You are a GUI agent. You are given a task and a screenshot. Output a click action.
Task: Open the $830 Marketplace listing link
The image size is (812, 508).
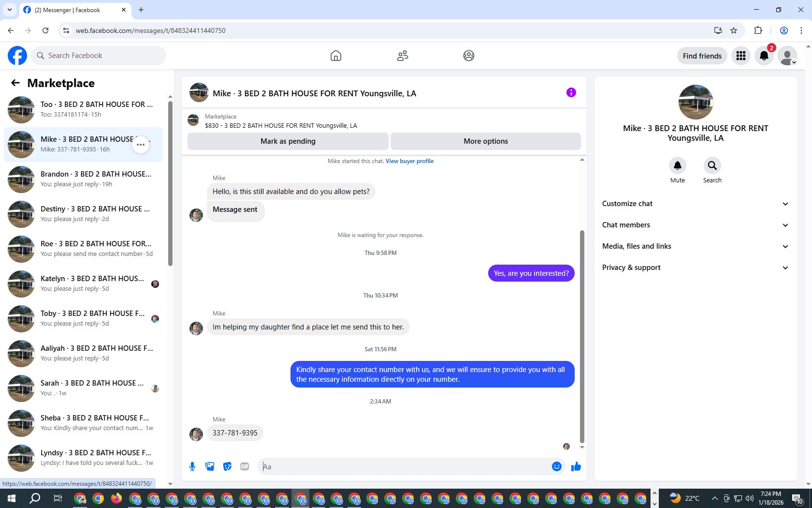281,126
